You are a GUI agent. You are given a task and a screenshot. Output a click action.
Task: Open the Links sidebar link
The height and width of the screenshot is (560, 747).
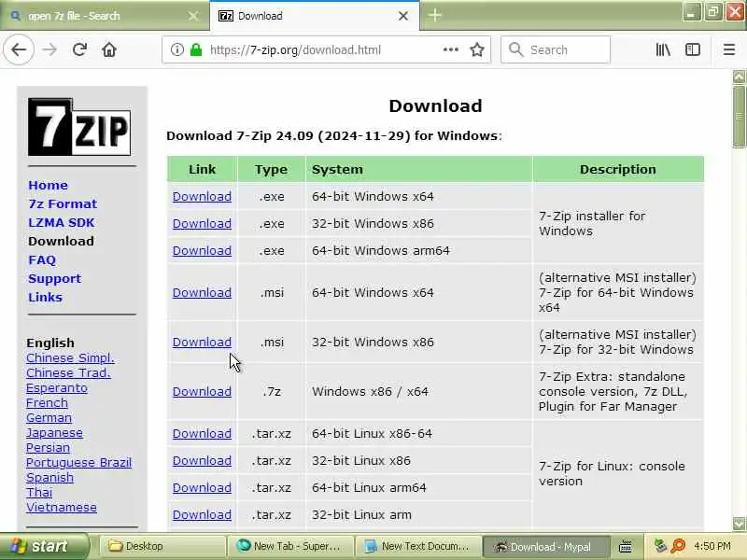(45, 297)
